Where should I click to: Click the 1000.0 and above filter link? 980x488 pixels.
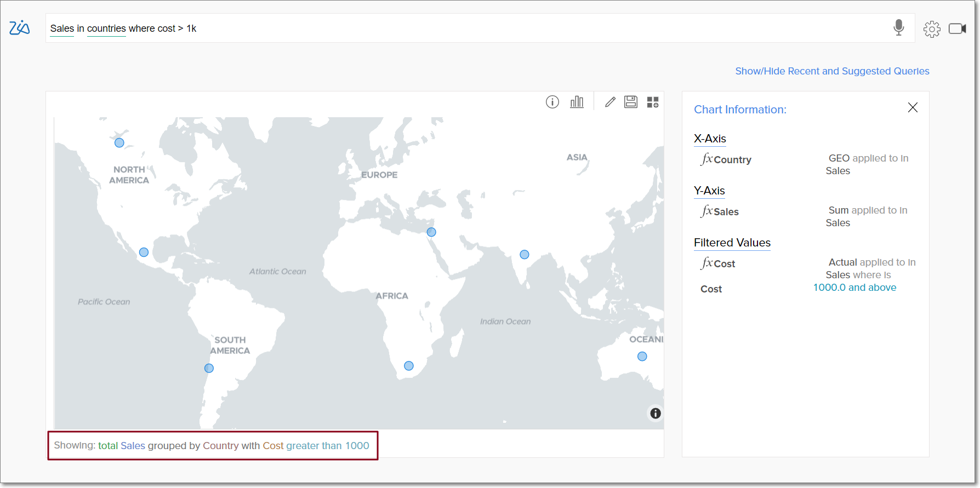pyautogui.click(x=854, y=288)
